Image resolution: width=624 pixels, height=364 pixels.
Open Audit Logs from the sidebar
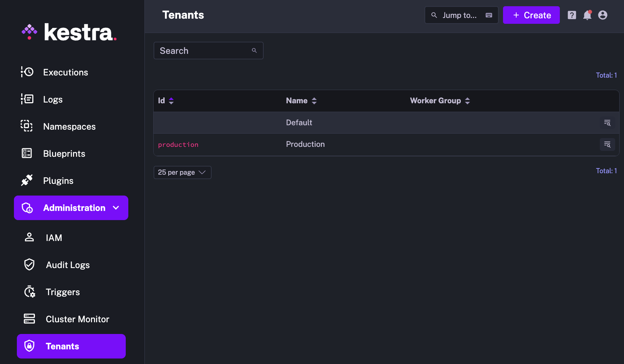click(67, 265)
